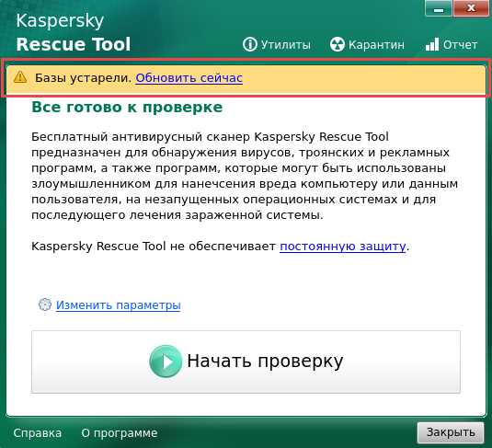Screen dimensions: 492x448
Task: Open the Отчет section
Action: [452, 44]
